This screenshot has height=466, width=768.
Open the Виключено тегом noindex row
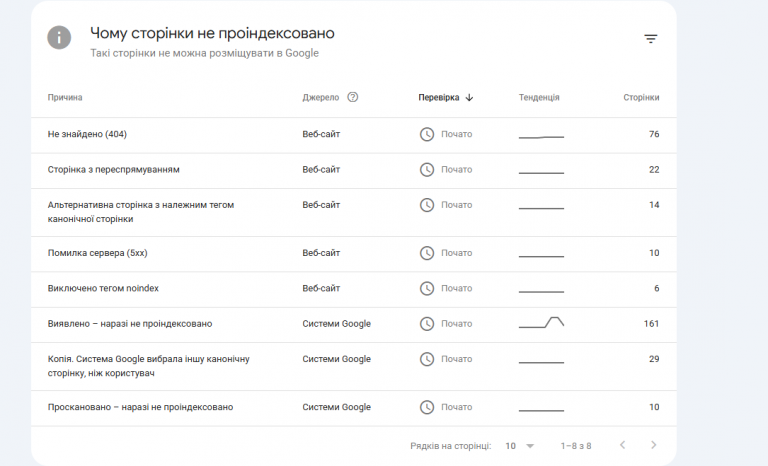click(x=354, y=289)
